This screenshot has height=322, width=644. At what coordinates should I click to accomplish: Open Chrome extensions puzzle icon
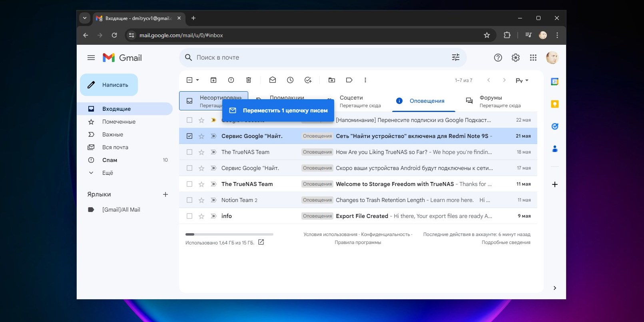pyautogui.click(x=507, y=35)
